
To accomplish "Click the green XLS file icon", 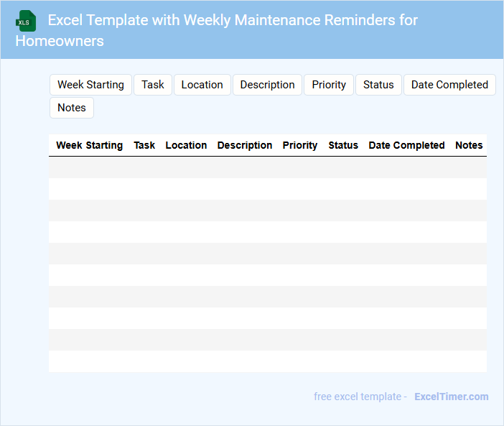I will (x=26, y=21).
